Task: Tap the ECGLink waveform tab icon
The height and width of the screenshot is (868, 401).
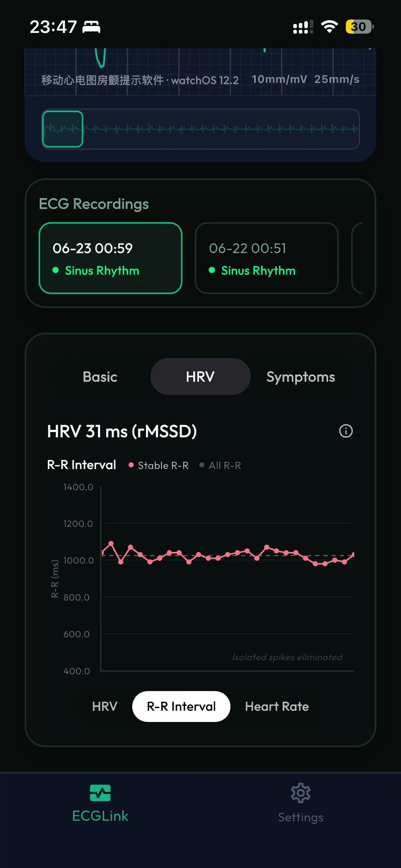Action: click(x=100, y=793)
